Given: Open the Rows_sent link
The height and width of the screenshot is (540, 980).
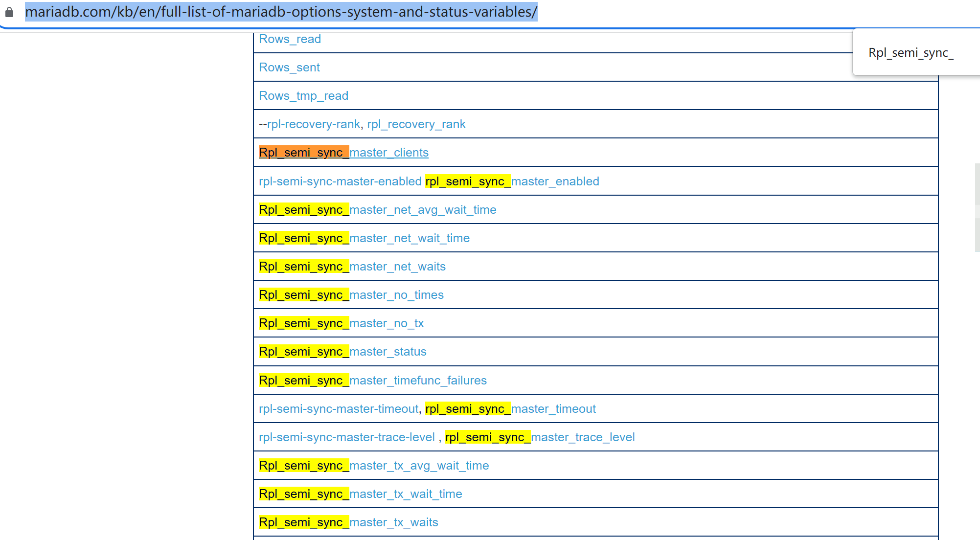Looking at the screenshot, I should coord(289,67).
